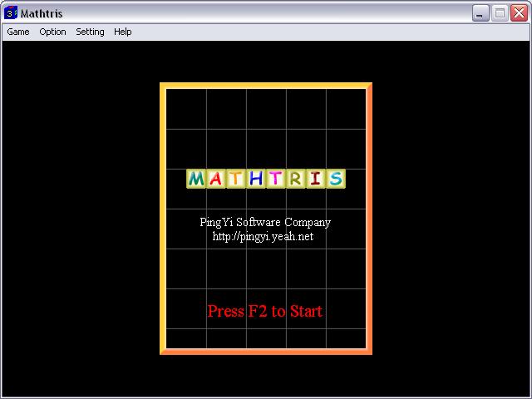Open the Option menu
The image size is (532, 399).
[52, 32]
